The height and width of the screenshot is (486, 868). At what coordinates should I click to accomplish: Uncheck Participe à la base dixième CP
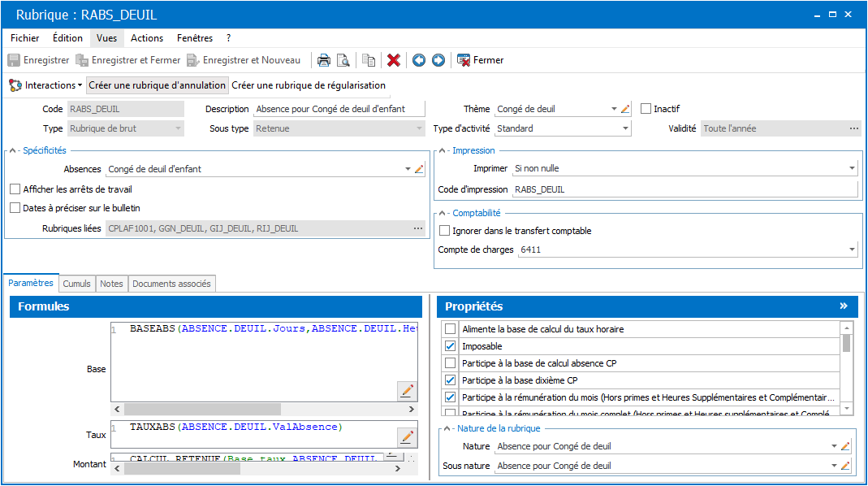point(451,380)
